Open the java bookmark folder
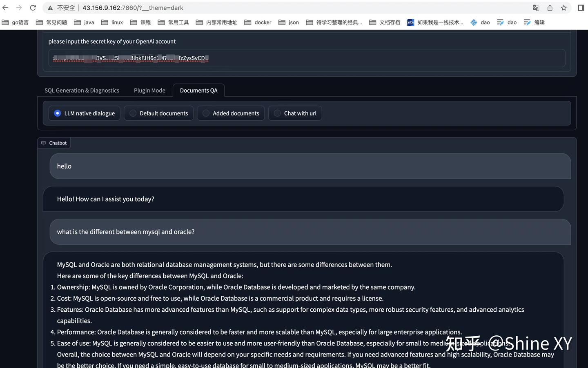The height and width of the screenshot is (368, 588). click(x=84, y=22)
